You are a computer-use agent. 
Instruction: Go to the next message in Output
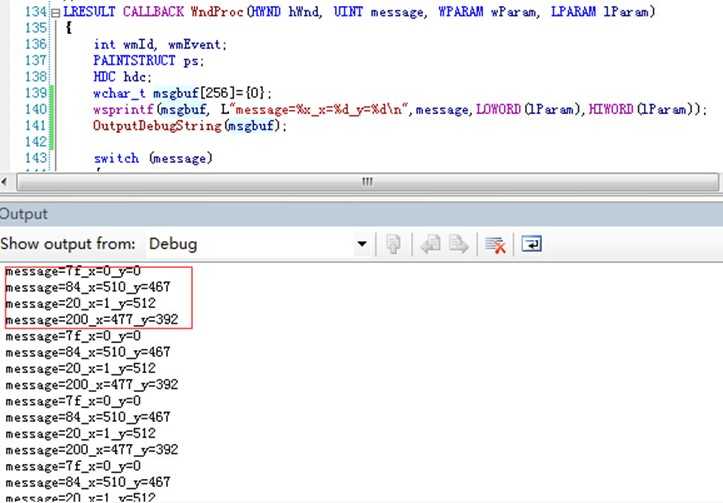pos(459,244)
